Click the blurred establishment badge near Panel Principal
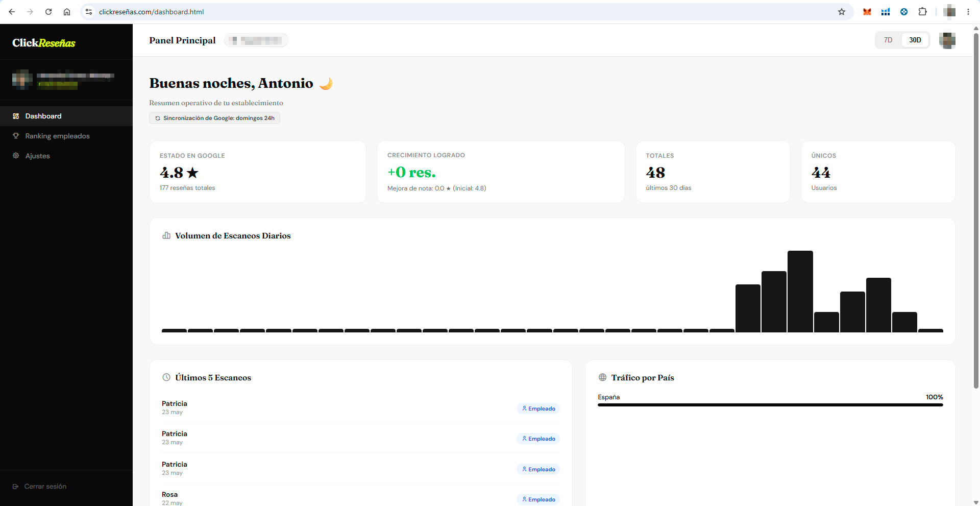 (256, 40)
